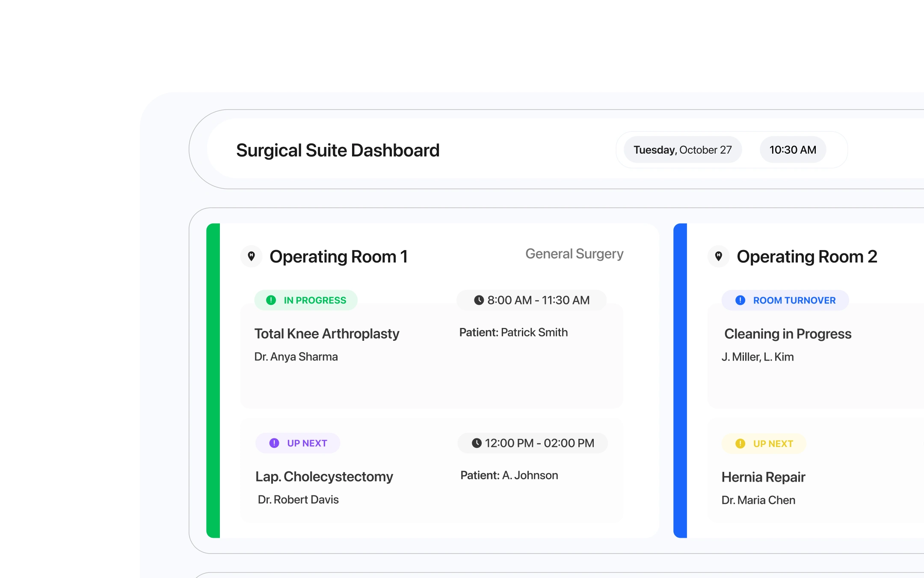The width and height of the screenshot is (924, 578).
Task: Select the Tuesday, October 27 date pill
Action: (x=682, y=150)
